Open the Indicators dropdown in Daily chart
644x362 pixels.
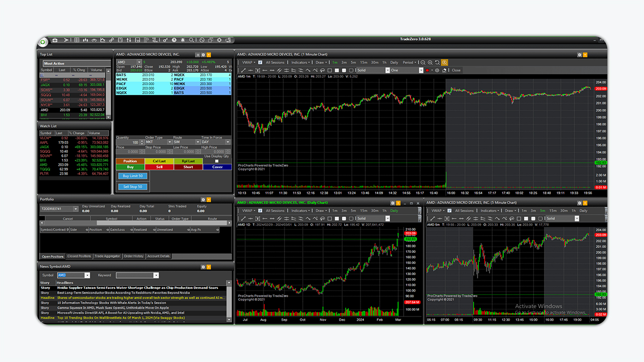pyautogui.click(x=300, y=211)
